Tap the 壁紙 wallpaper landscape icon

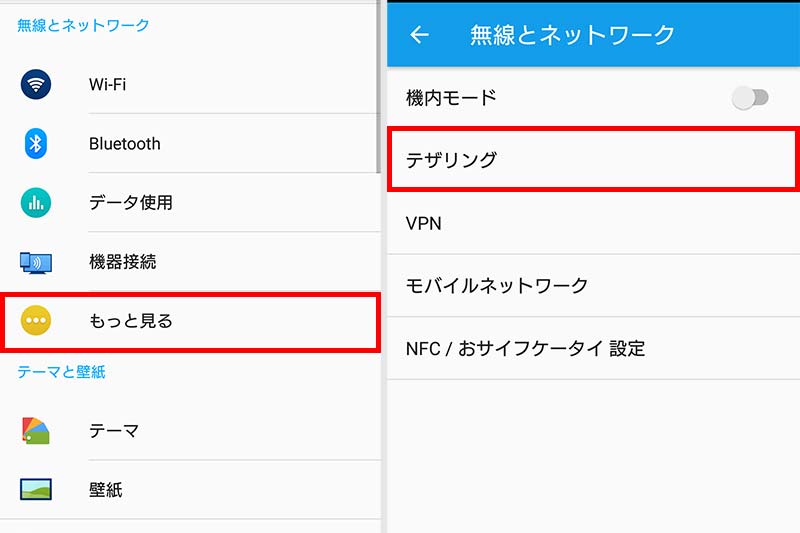[x=36, y=489]
